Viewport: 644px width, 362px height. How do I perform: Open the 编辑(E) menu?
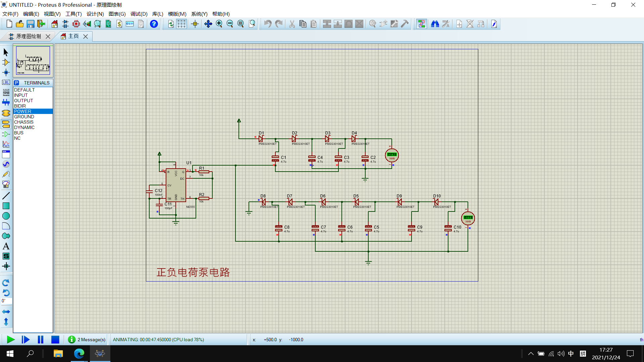[31, 14]
